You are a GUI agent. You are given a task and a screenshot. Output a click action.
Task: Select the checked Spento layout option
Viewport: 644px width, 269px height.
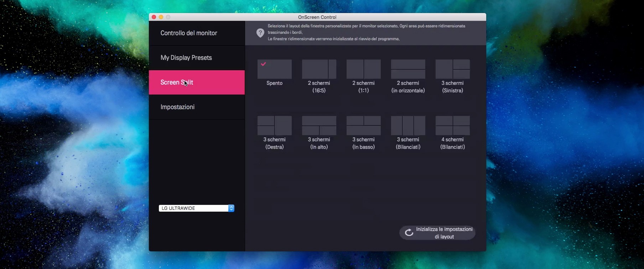274,69
